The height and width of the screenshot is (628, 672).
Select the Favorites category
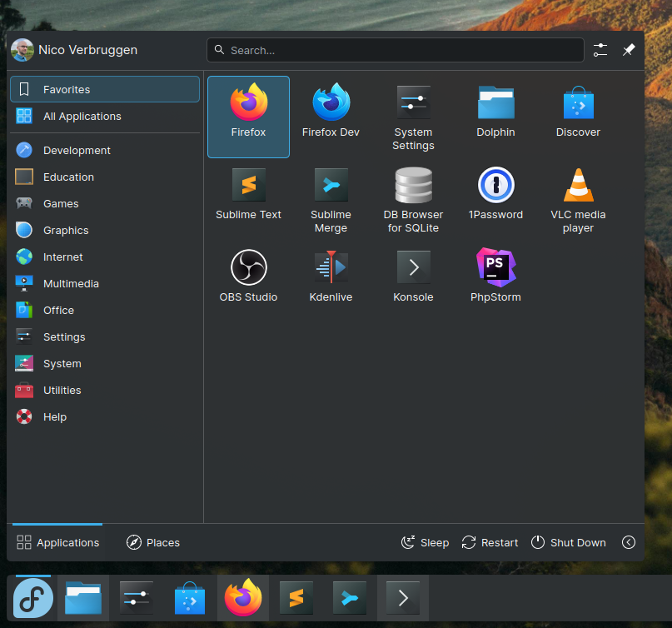(x=105, y=89)
